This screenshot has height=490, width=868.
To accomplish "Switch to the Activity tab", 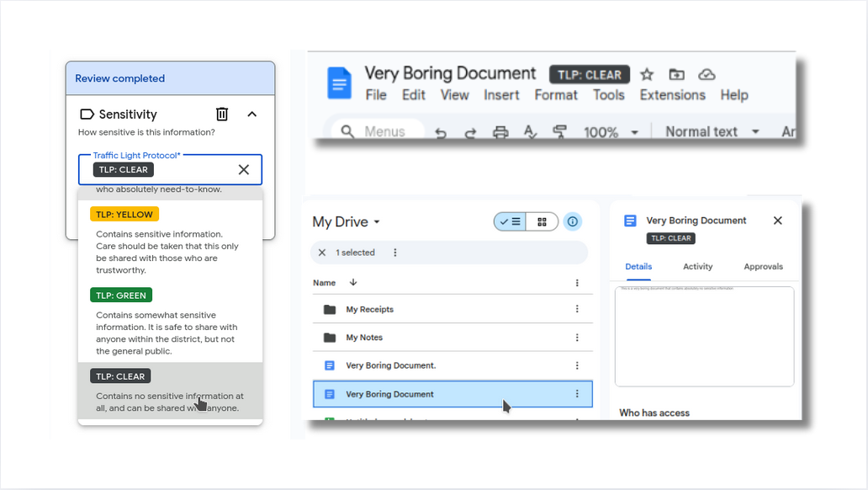I will pos(697,267).
